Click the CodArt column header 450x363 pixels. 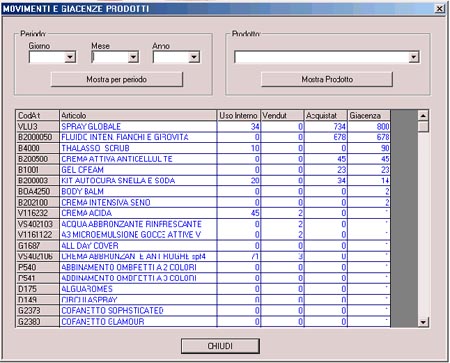(x=38, y=116)
